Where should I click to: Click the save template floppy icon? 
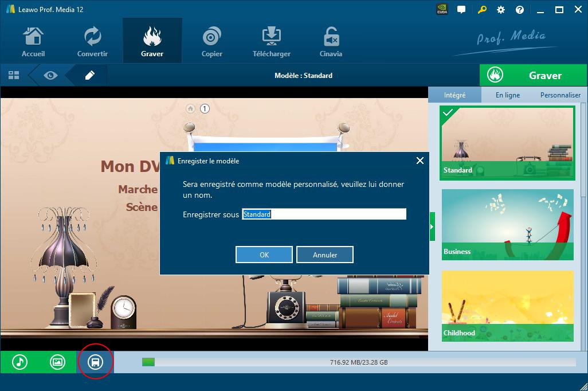pyautogui.click(x=95, y=362)
